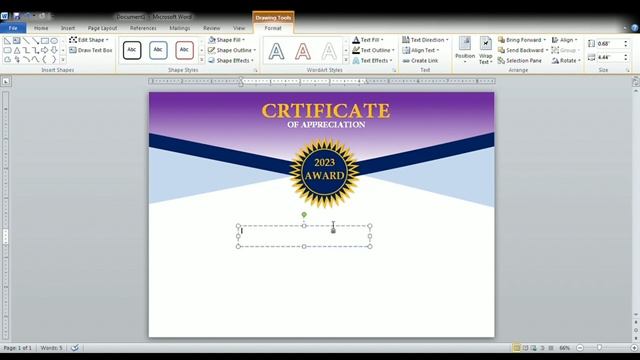Expand the Shape Styles gallery More arrow
This screenshot has width=640, height=360.
(202, 60)
